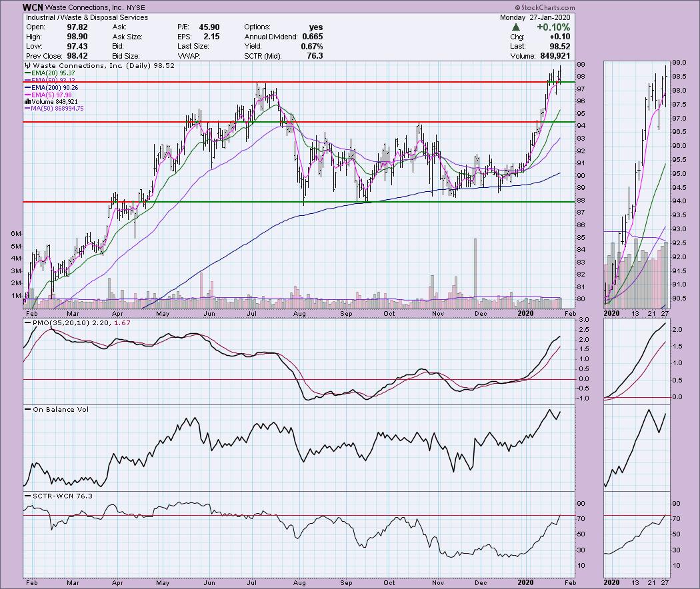Click the Jul month label under price chart
This screenshot has height=589, width=700.
coord(252,314)
